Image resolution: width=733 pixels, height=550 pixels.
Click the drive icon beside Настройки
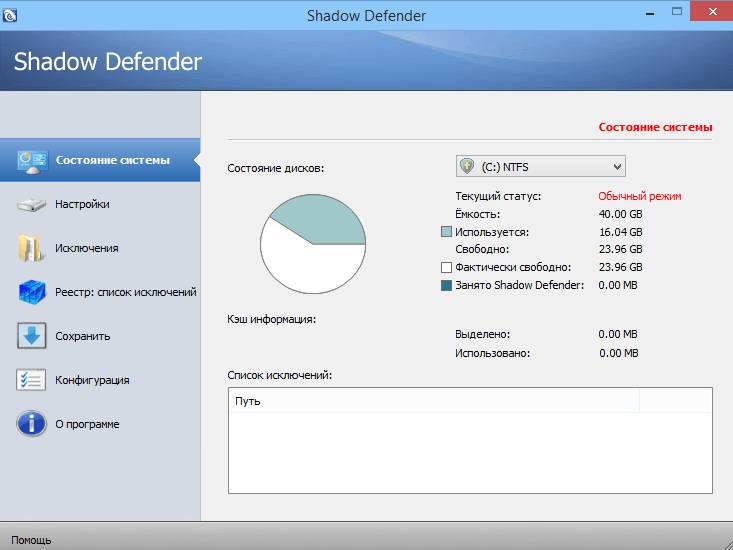[x=31, y=205]
